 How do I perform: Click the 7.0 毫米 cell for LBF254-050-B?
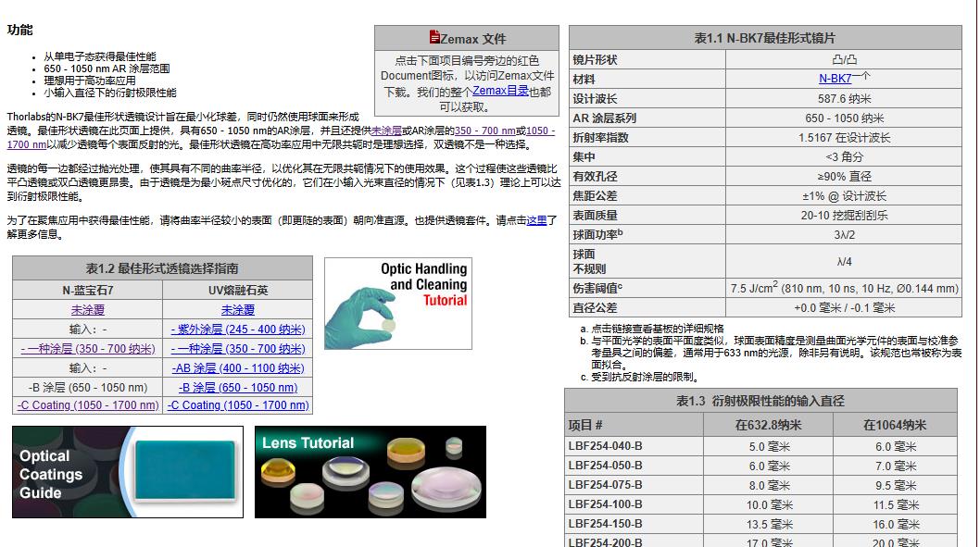pos(896,466)
